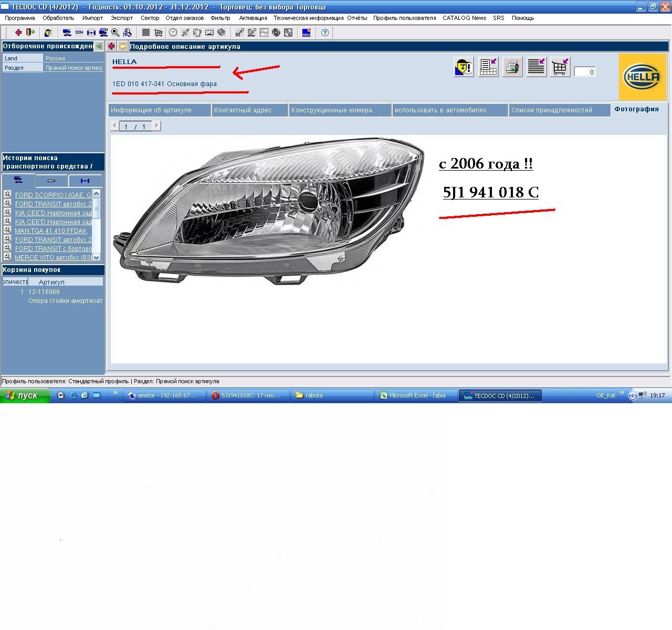Image resolution: width=672 pixels, height=630 pixels.
Task: Click the user info icon in article header
Action: (464, 67)
